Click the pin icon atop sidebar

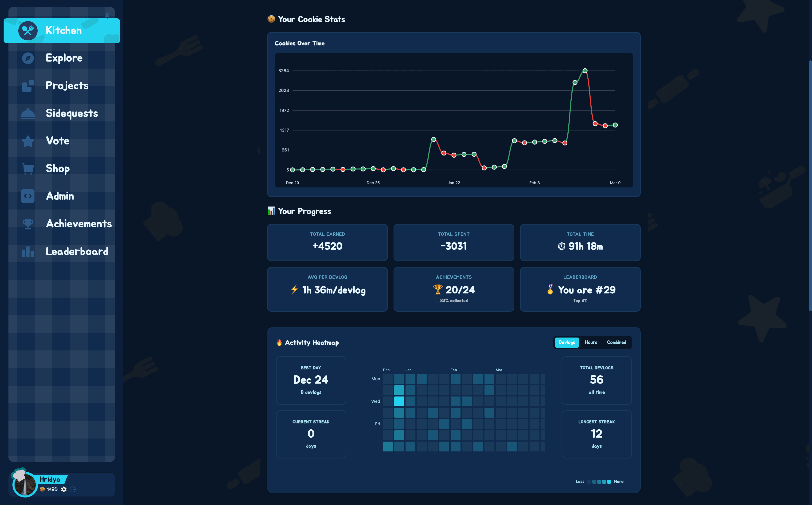click(x=107, y=16)
